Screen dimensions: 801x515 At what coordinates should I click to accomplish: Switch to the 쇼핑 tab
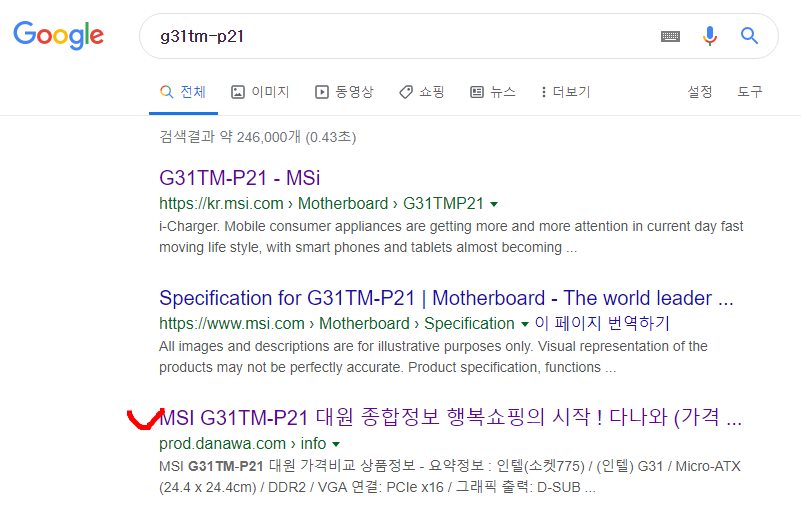(421, 92)
